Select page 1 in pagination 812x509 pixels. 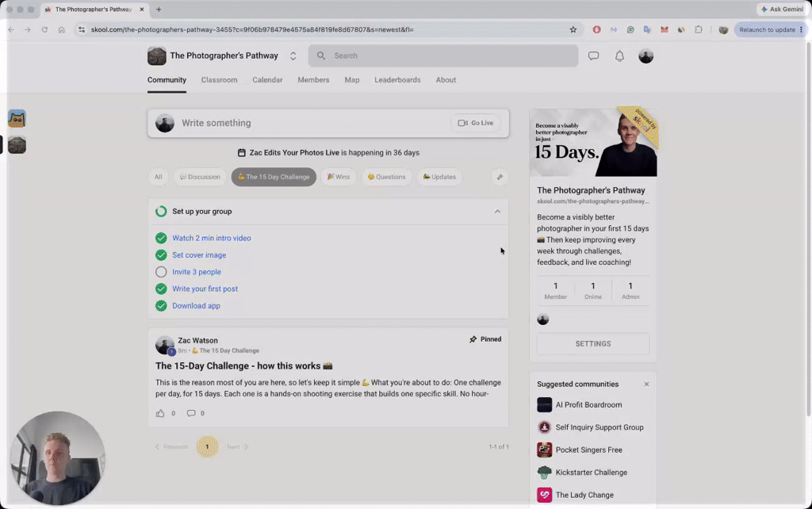207,446
